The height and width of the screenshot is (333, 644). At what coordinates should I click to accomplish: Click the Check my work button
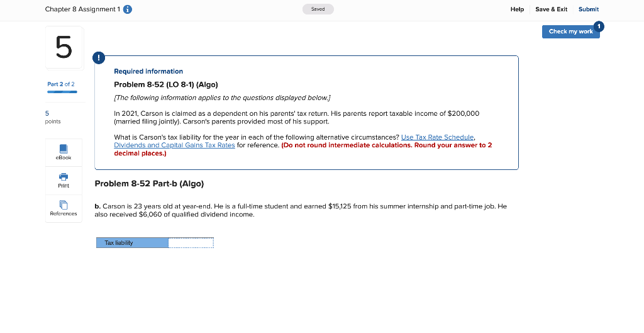(570, 31)
